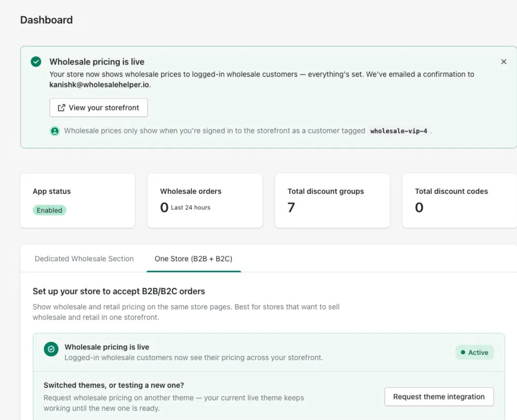Viewport: 517px width, 420px height.
Task: Dismiss the Wholesale pricing is live banner
Action: (x=504, y=62)
